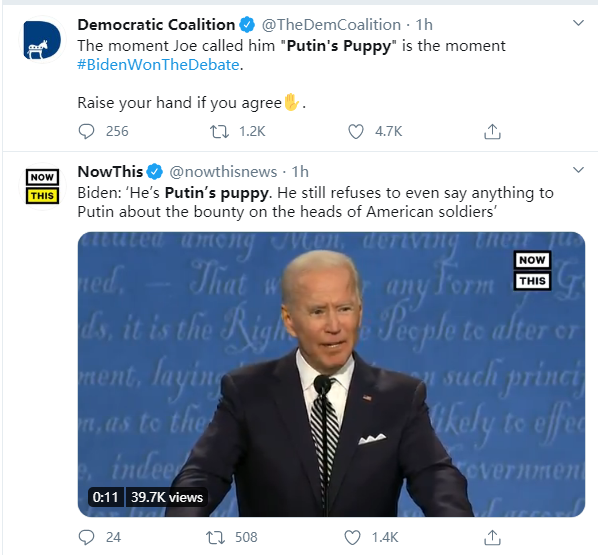Click NowThis profile avatar
Viewport: 598px width, 555px height.
(42, 187)
